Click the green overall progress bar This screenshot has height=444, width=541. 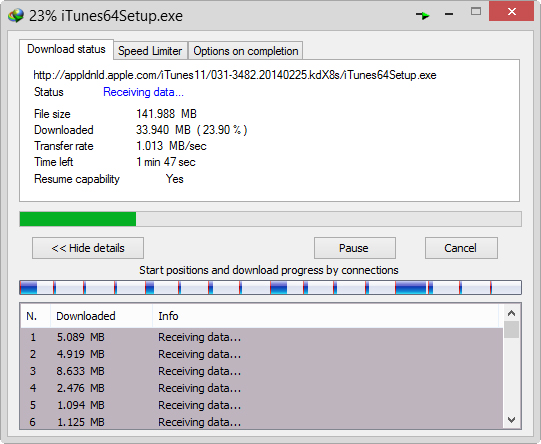(270, 219)
